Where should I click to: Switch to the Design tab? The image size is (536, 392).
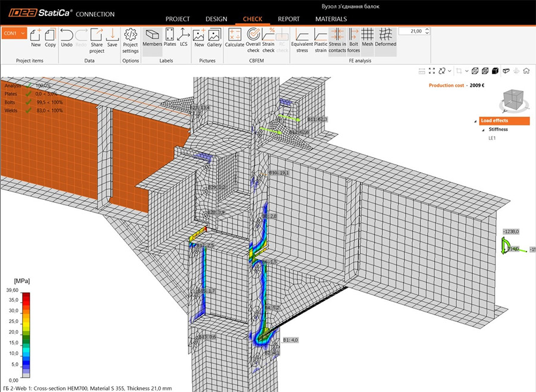pos(216,19)
